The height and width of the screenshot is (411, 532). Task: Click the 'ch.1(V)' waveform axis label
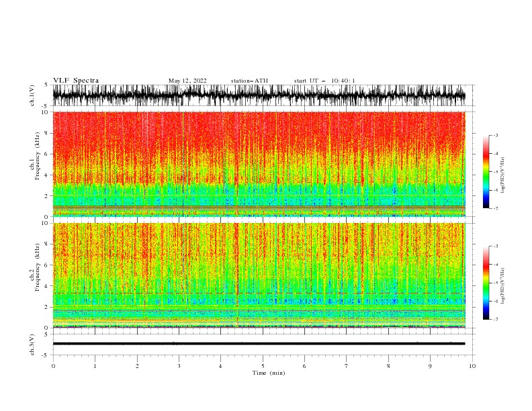point(32,95)
